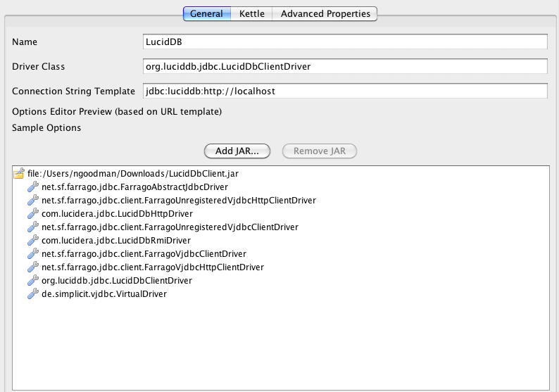Click the Remove JAR button
The width and height of the screenshot is (559, 392).
coord(320,151)
